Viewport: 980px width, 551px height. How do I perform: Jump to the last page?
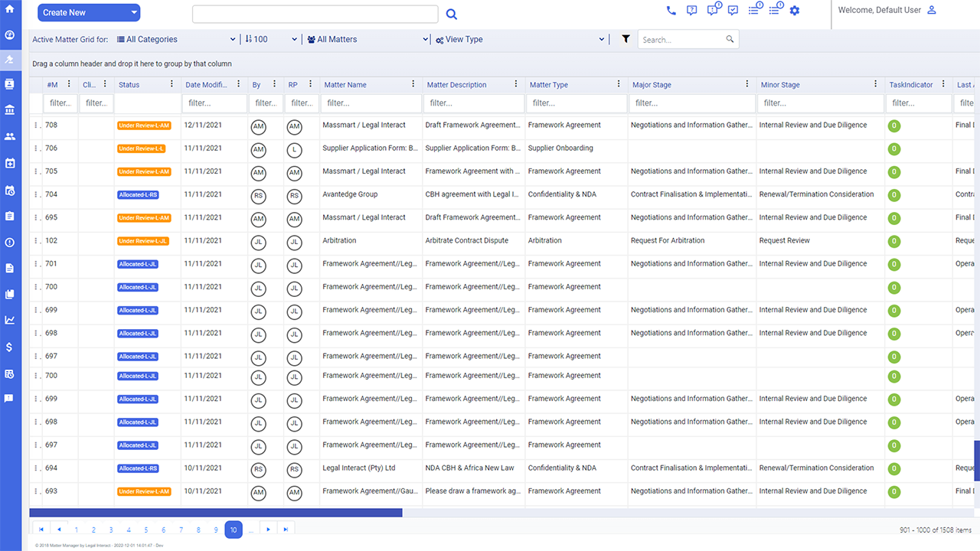286,530
